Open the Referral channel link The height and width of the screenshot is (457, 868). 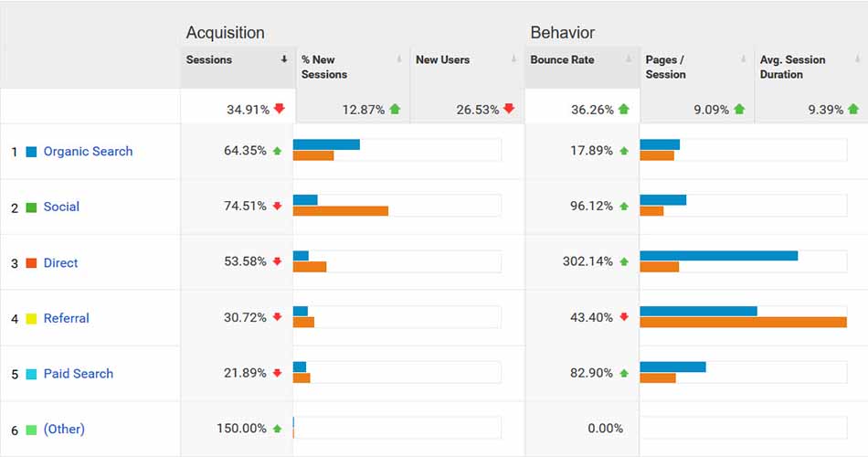66,319
